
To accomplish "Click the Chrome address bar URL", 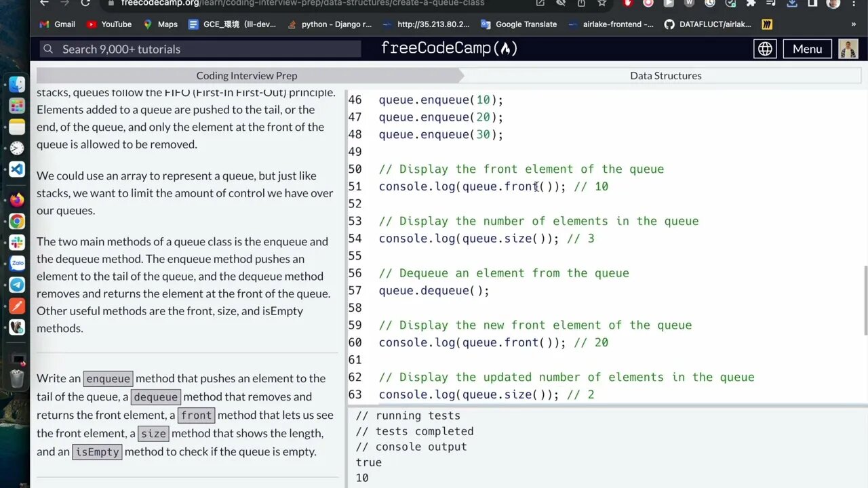I will (x=302, y=3).
